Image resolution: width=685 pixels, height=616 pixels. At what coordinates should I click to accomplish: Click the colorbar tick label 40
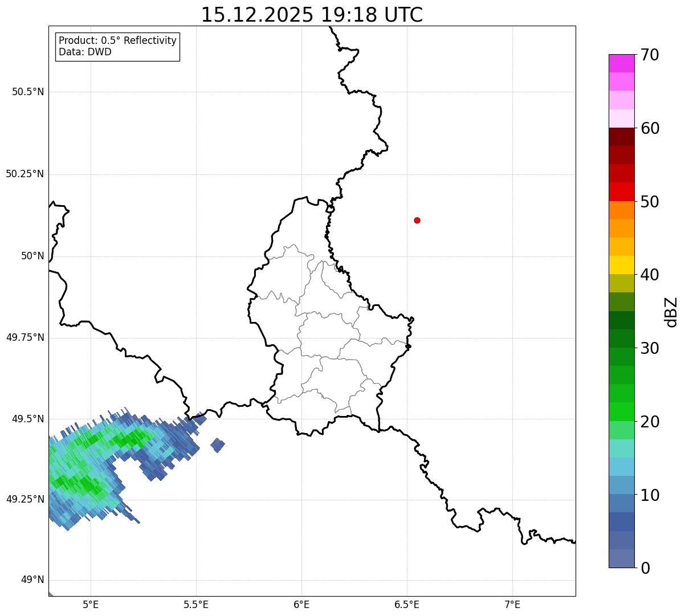650,275
